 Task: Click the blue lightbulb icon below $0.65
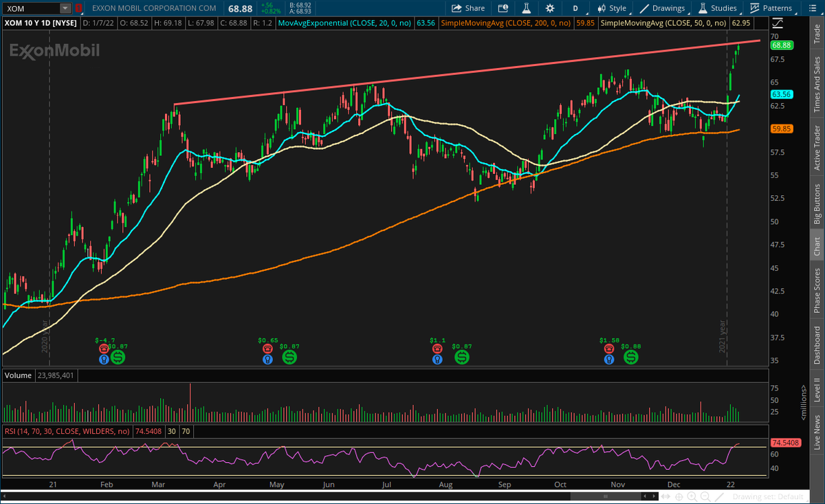coord(267,359)
